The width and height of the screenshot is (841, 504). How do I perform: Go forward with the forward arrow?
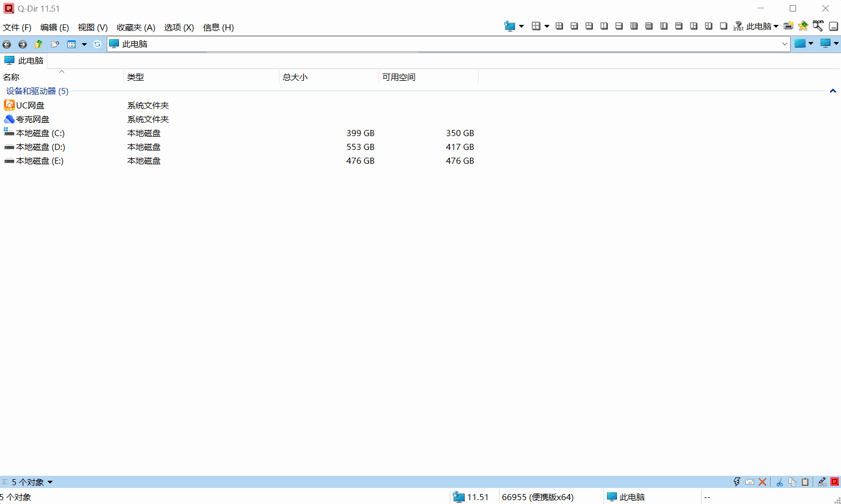tap(22, 44)
